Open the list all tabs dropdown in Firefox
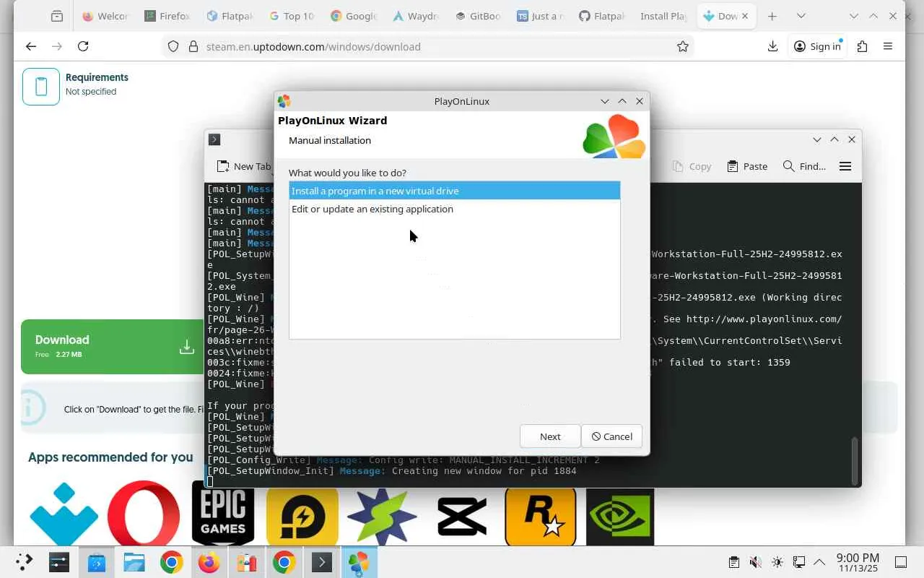This screenshot has width=924, height=578. click(801, 16)
